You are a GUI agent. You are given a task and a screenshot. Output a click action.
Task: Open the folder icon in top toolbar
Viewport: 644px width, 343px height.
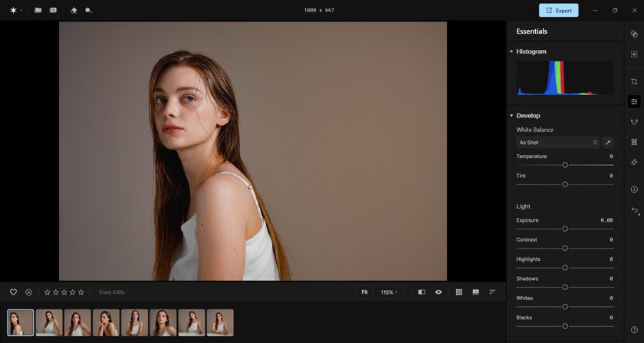click(38, 11)
